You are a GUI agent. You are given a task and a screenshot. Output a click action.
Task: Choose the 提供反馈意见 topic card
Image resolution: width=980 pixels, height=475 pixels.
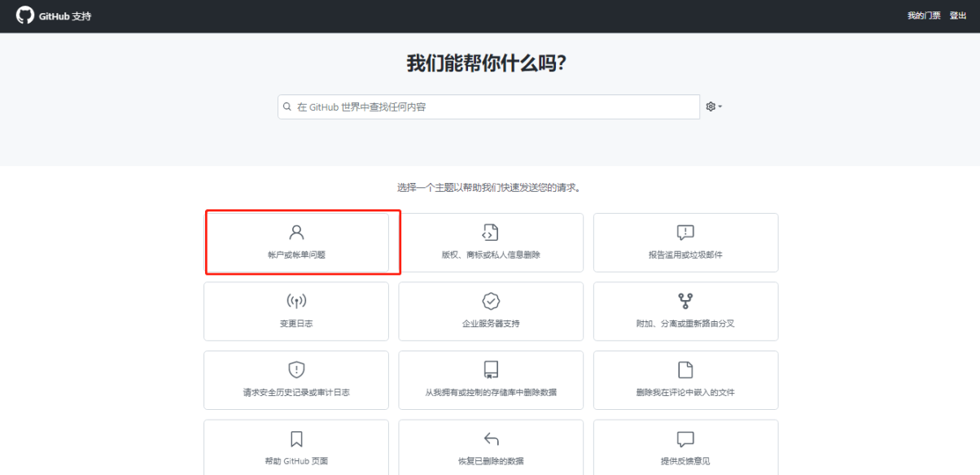[685, 447]
